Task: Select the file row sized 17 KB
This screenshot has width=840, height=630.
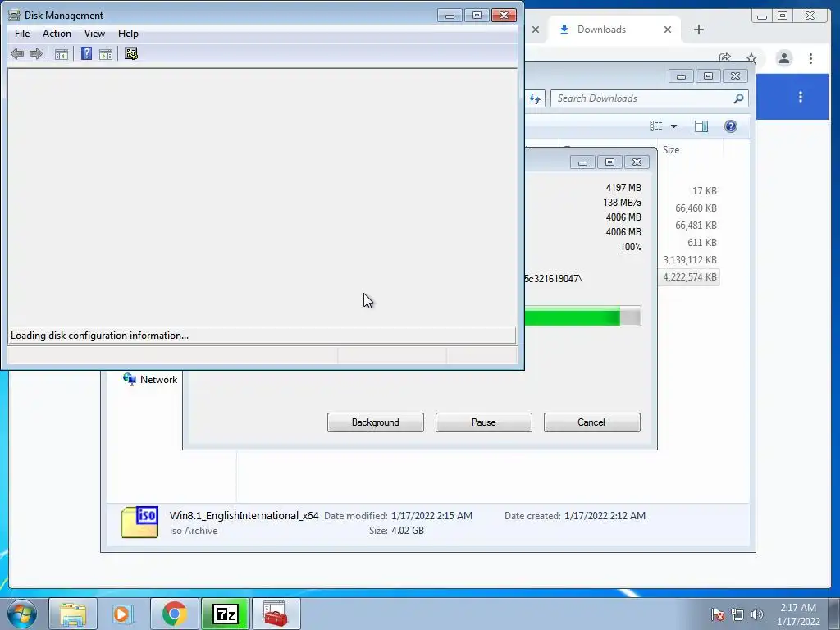Action: click(703, 190)
